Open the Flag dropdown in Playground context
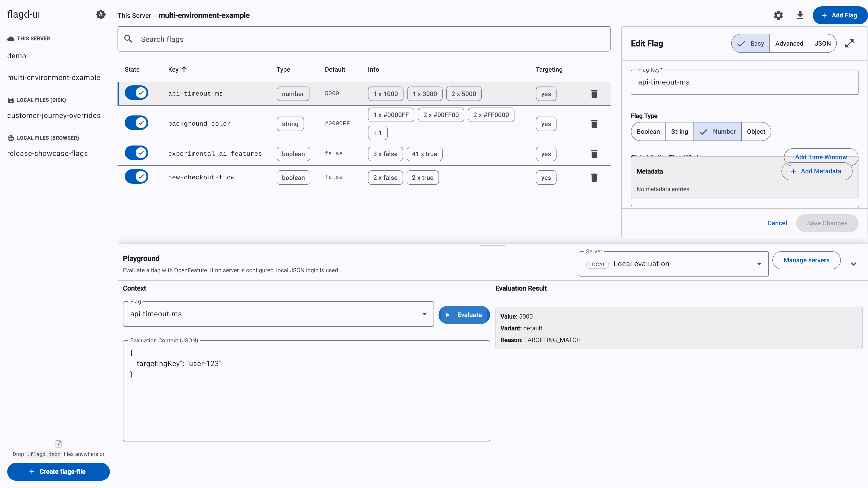Screen dimensions: 868x488 (278, 314)
